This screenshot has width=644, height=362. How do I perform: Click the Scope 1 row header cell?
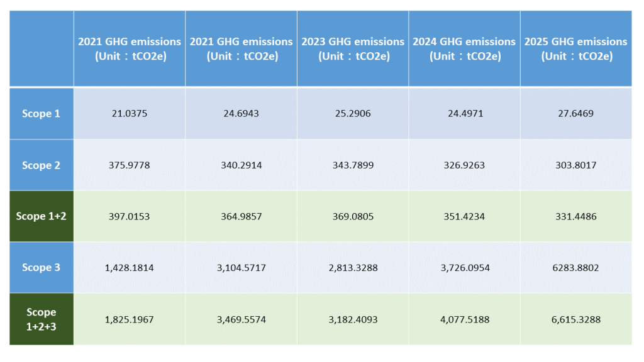coord(42,114)
